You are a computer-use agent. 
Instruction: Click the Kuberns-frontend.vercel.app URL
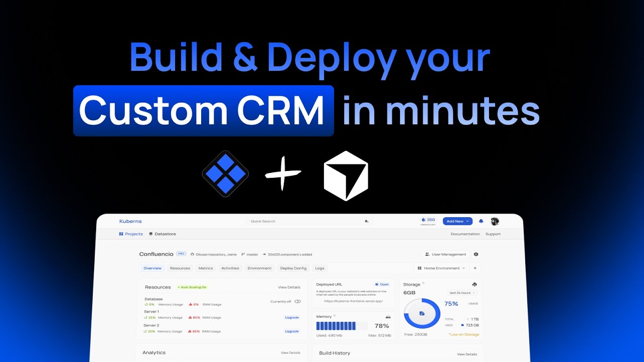pyautogui.click(x=353, y=301)
